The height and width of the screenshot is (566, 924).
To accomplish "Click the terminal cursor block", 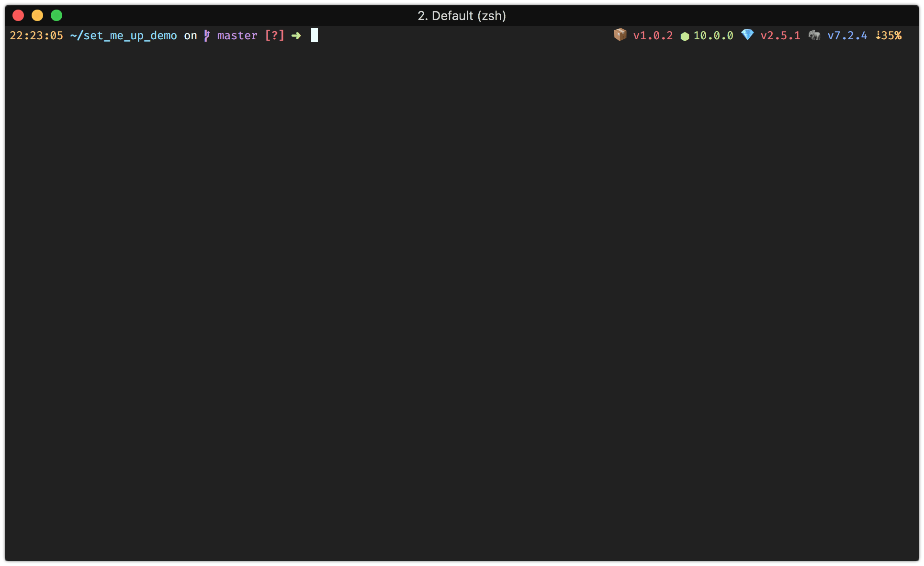I will 315,35.
